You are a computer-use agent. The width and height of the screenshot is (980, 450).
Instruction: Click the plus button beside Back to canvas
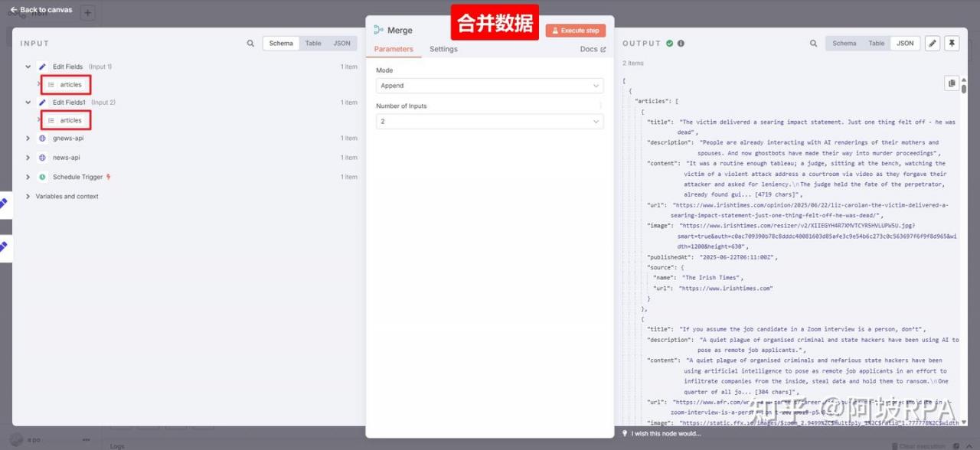(x=87, y=13)
